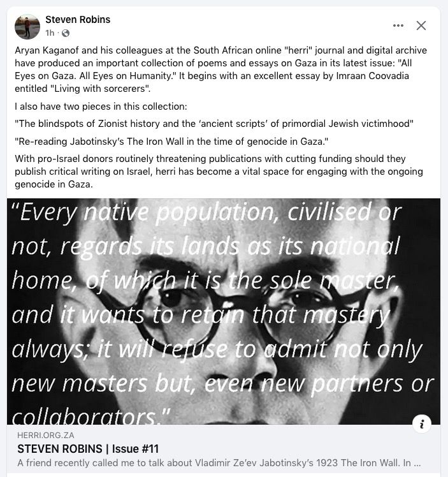The height and width of the screenshot is (477, 448).
Task: Click the truncated ellipsis ending the description
Action: (417, 464)
